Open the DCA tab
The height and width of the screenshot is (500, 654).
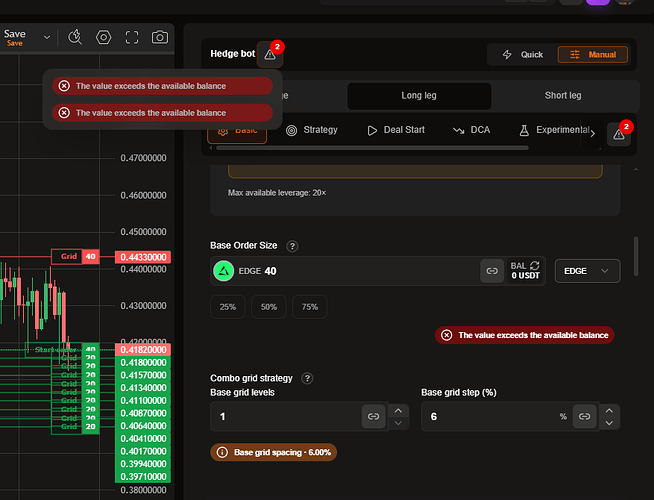471,130
